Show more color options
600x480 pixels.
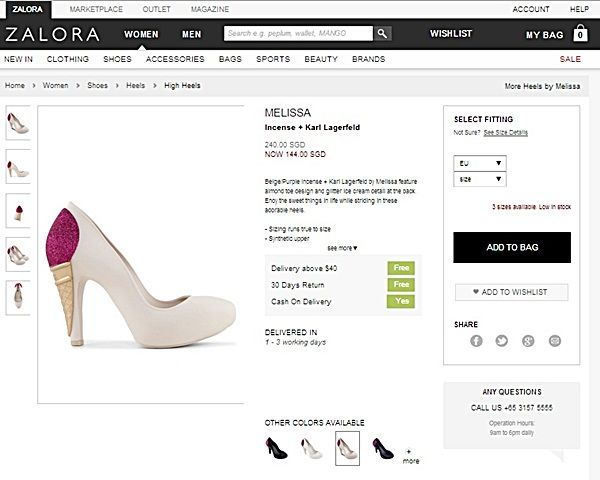click(411, 456)
